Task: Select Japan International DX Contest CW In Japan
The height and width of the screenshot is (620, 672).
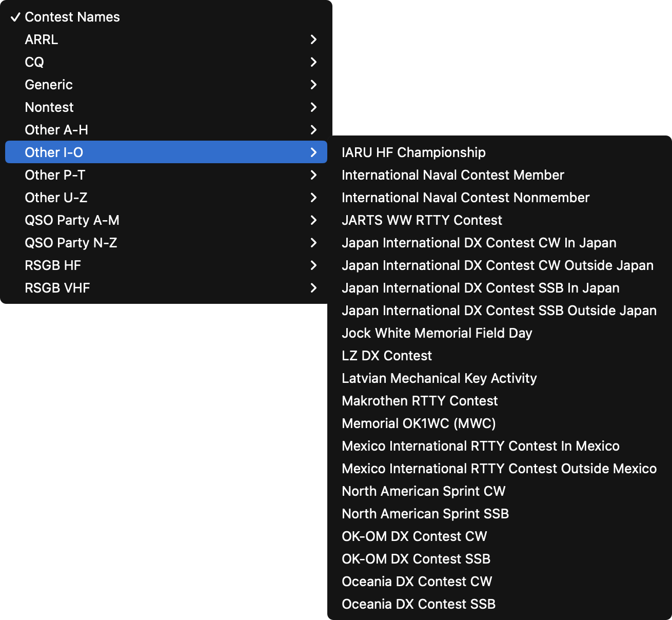Action: pos(500,243)
